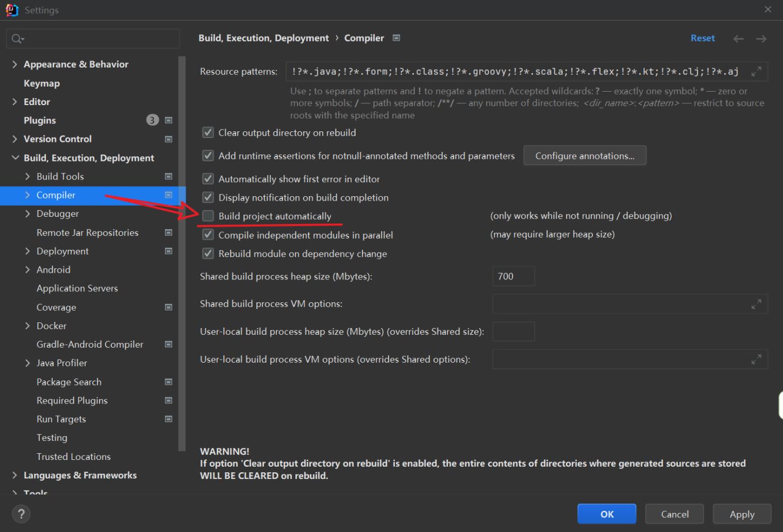Collapse Build, Execution, Deployment section
This screenshot has width=783, height=532.
[15, 158]
